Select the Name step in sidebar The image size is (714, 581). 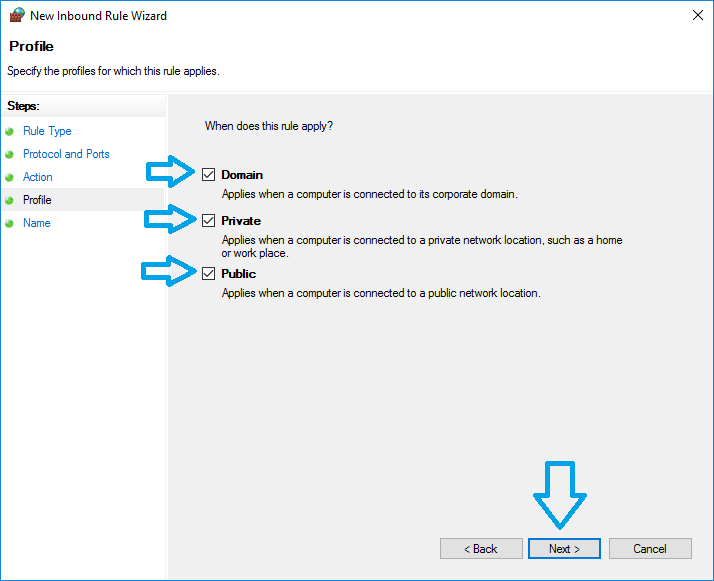coord(37,223)
